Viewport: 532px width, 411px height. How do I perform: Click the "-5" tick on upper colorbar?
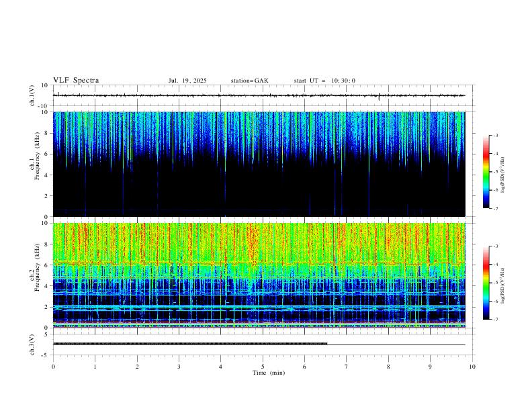[x=495, y=172]
